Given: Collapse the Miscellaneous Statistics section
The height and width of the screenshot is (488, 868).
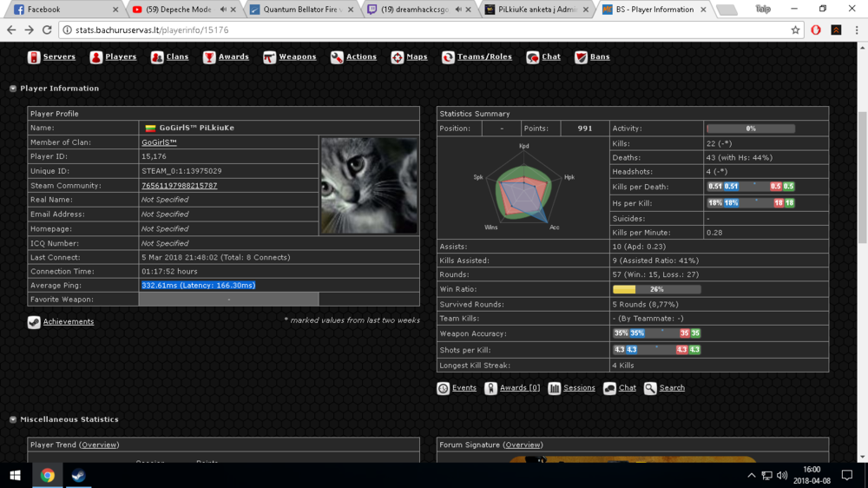Looking at the screenshot, I should pyautogui.click(x=13, y=419).
